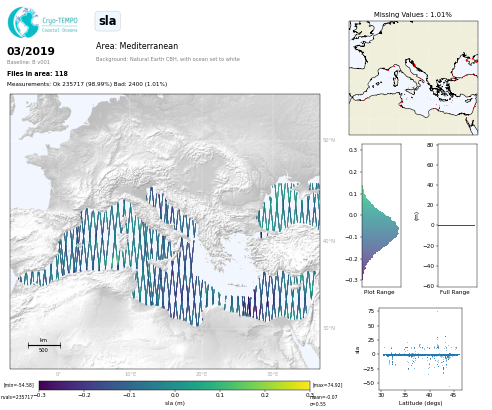Click the 03/2019 date heading
This screenshot has height=410, width=492.
(x=31, y=51)
